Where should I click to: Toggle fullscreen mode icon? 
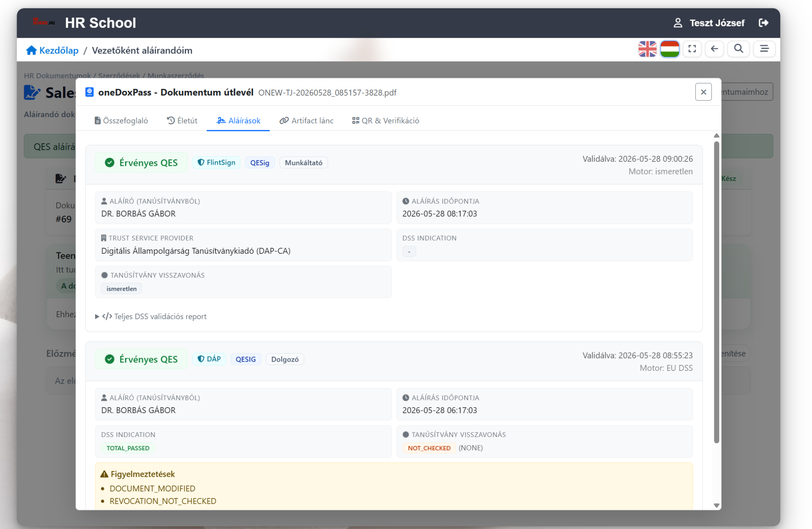pos(692,49)
